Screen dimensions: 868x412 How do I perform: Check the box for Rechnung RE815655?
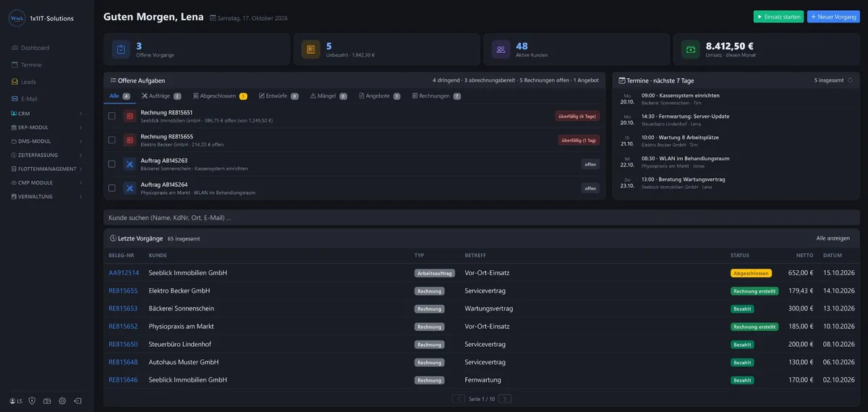pyautogui.click(x=112, y=140)
